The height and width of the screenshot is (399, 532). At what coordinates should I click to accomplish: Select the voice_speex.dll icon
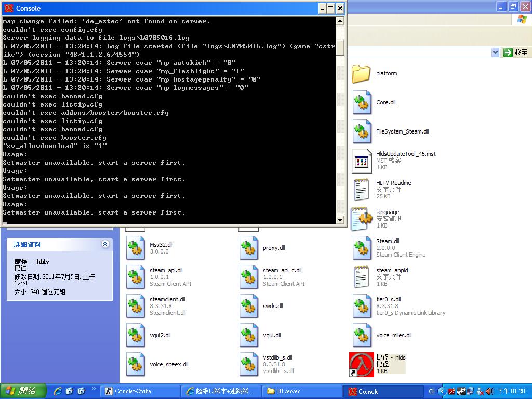coord(136,365)
